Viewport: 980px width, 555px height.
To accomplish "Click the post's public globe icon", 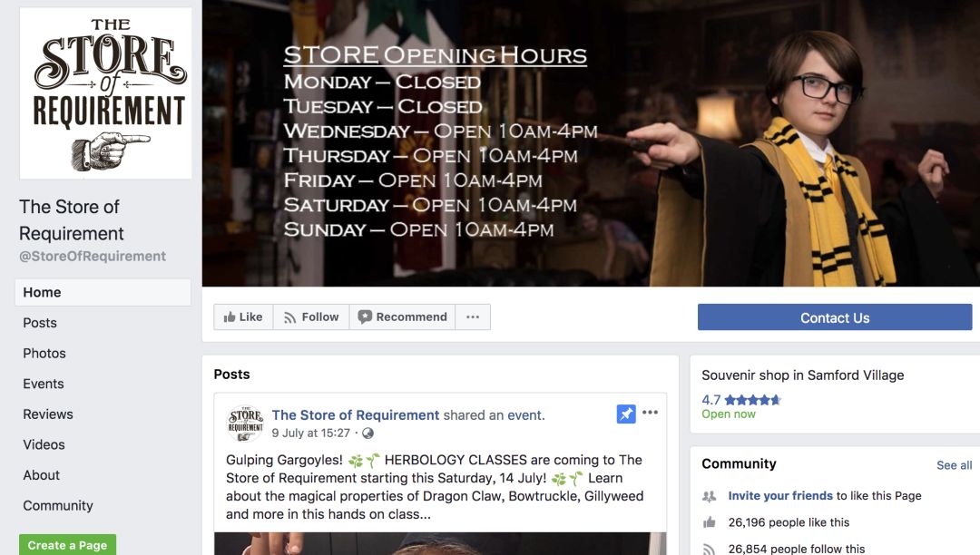I will pos(368,433).
